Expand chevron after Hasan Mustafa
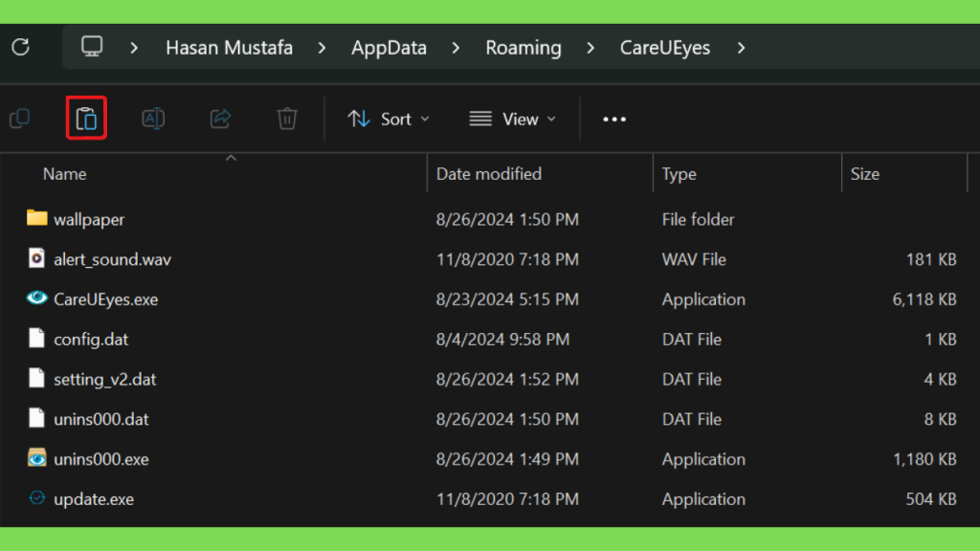Viewport: 980px width, 551px height. pyautogui.click(x=322, y=48)
